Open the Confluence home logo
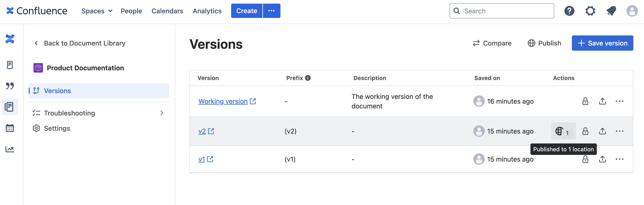644x205 pixels. [x=37, y=11]
